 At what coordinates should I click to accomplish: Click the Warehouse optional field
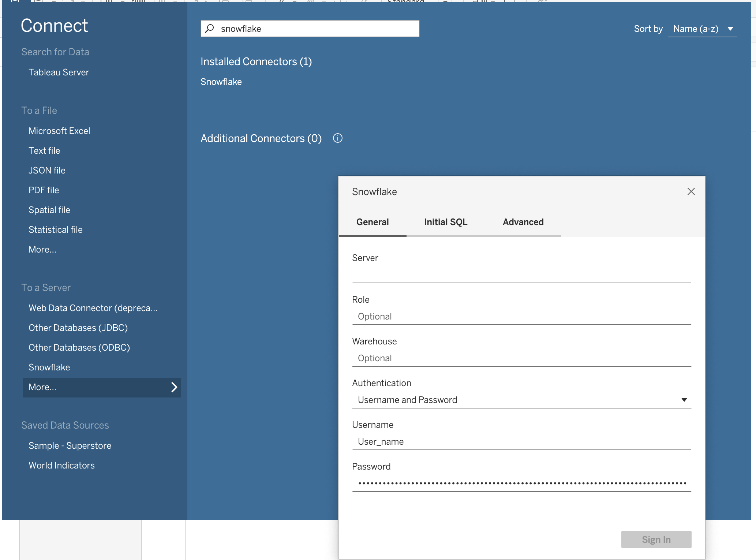pos(521,358)
